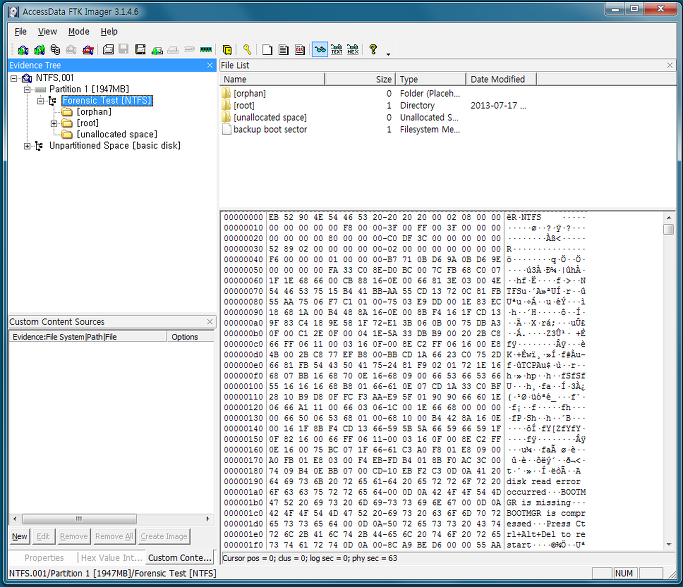Click the New button in Custom Content
This screenshot has width=683, height=587.
tap(20, 536)
